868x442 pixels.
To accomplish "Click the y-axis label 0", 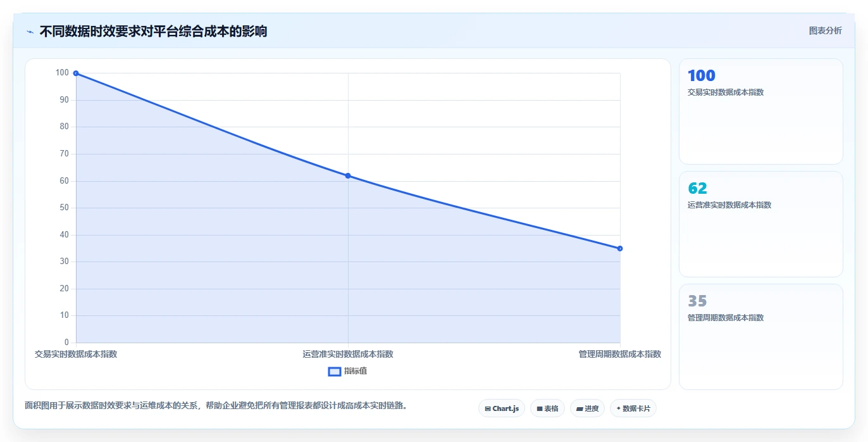I will coord(66,343).
